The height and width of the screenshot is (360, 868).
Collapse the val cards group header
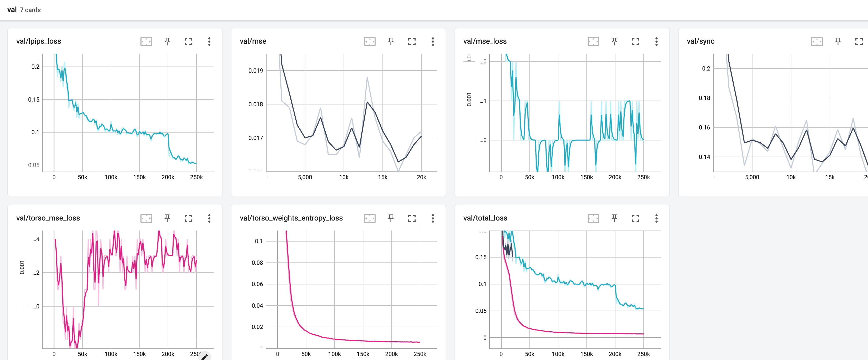(12, 10)
